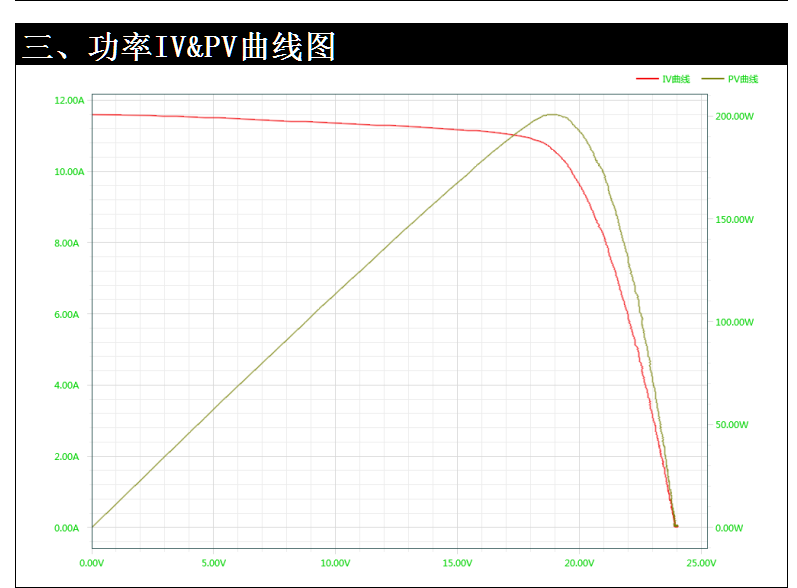Select the heading 三、功率IV&PV曲线图
Screen dimensions: 797x588
coord(178,46)
